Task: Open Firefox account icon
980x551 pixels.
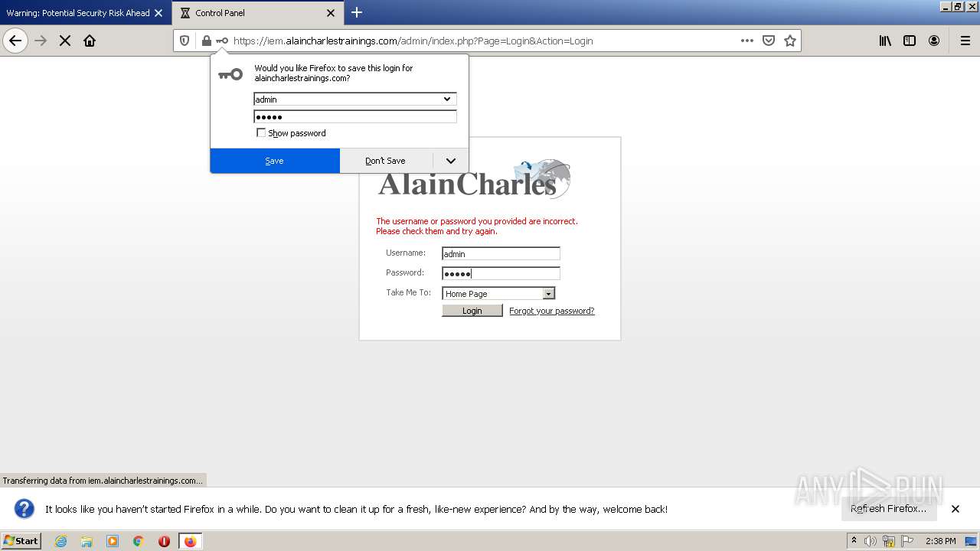Action: pyautogui.click(x=934, y=41)
